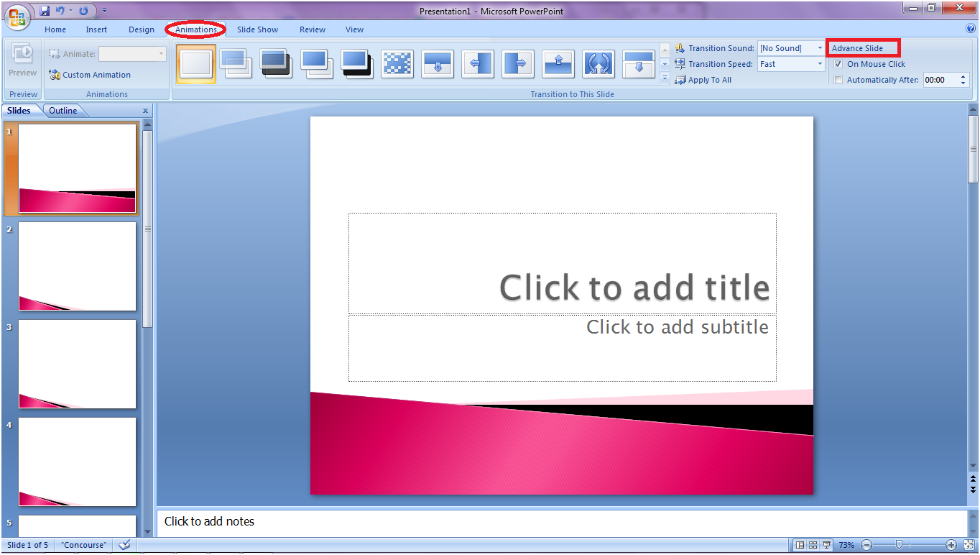Image resolution: width=980 pixels, height=555 pixels.
Task: Open the Transition Sound dropdown
Action: pyautogui.click(x=820, y=48)
